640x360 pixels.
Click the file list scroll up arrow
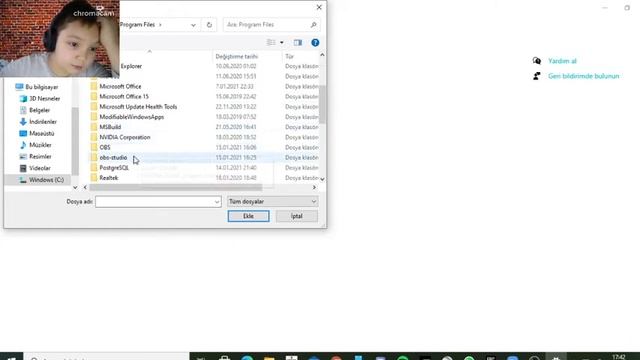pos(322,55)
